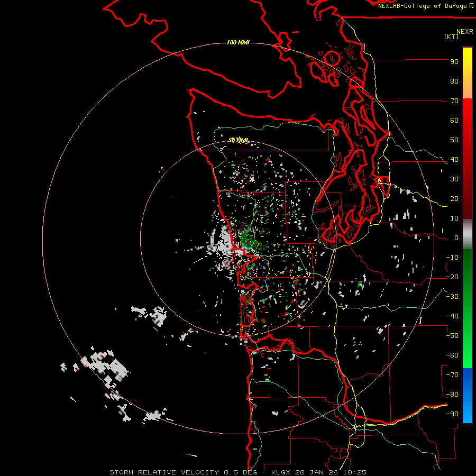Click the 60 value on velocity scale
476x476 pixels.
click(x=454, y=120)
